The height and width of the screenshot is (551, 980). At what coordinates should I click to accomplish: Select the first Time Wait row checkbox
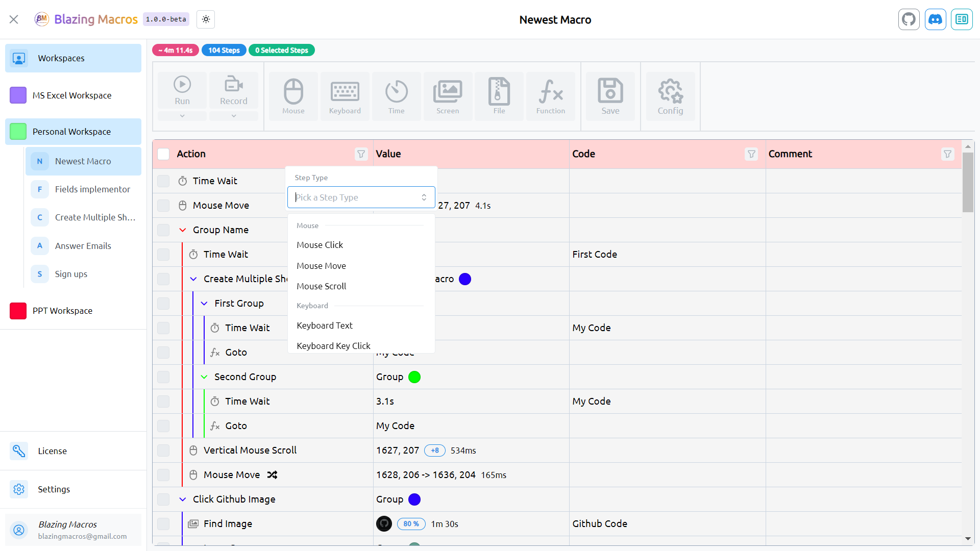(x=163, y=181)
